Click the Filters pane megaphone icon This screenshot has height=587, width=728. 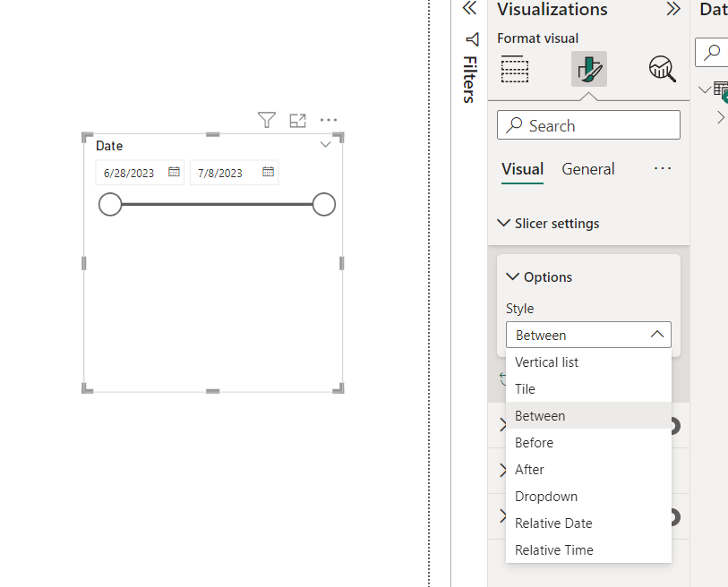pos(472,39)
